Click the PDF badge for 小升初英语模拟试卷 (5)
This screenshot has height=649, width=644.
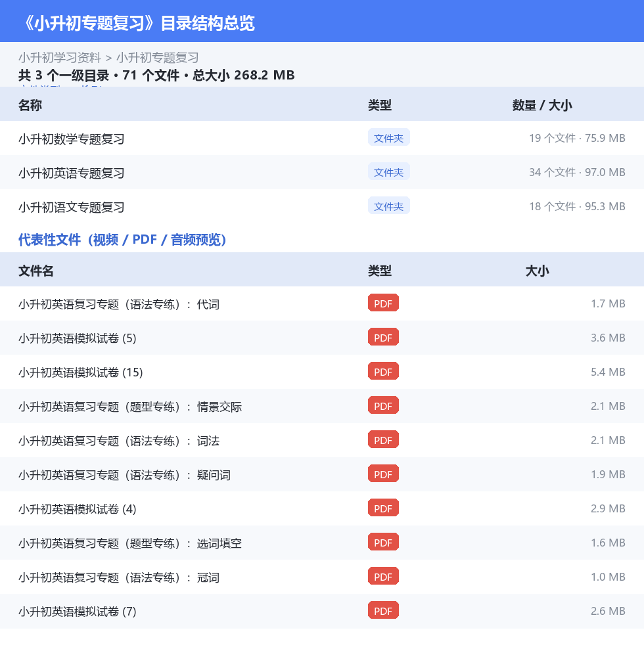(x=383, y=338)
